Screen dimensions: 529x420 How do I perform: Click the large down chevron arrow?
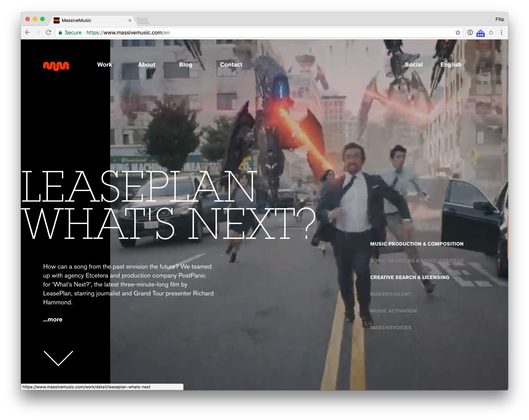point(58,358)
